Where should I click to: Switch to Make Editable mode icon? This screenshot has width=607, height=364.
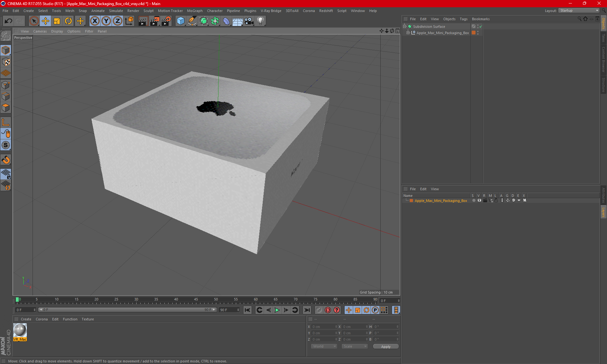point(6,36)
